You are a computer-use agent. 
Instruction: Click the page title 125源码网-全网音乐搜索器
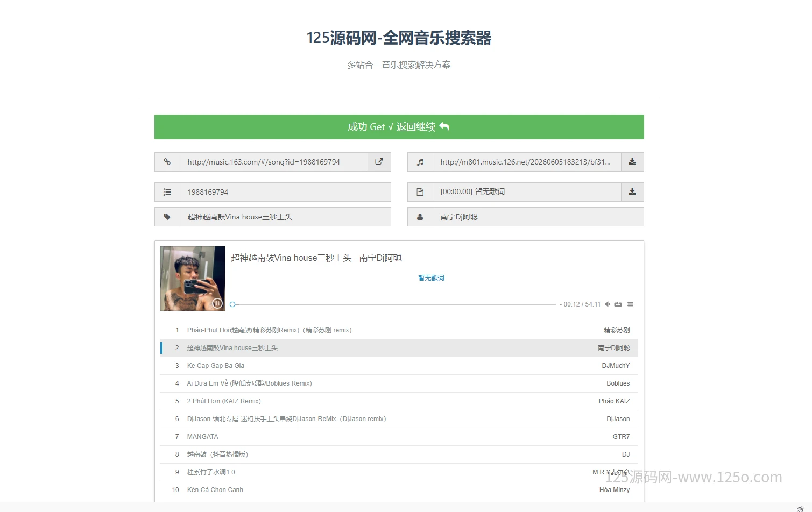tap(399, 38)
